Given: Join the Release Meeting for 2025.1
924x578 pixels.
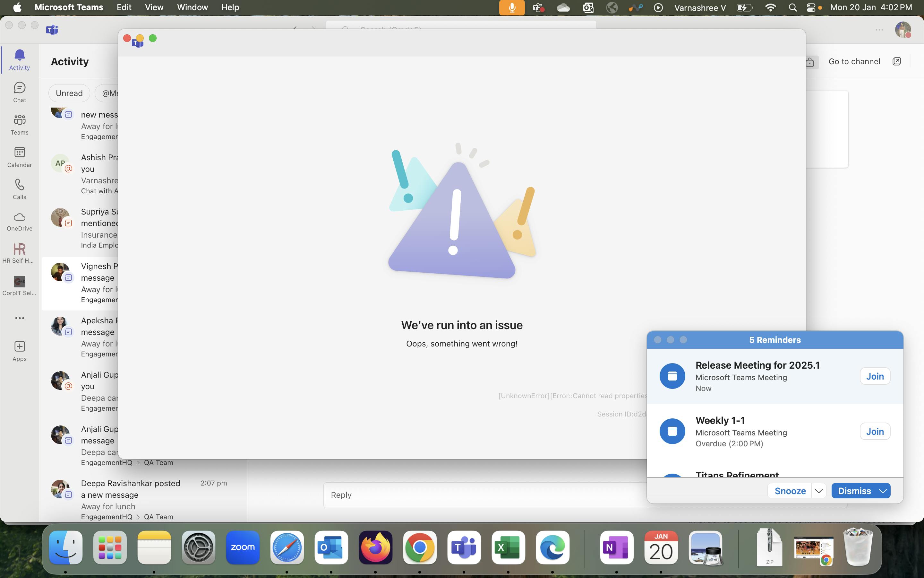Looking at the screenshot, I should click(875, 376).
